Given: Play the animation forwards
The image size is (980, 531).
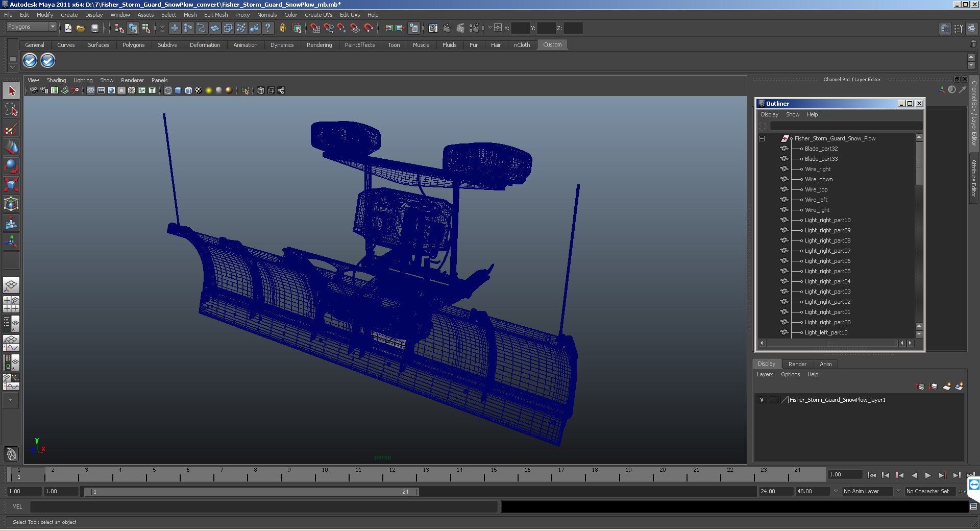Looking at the screenshot, I should click(928, 475).
